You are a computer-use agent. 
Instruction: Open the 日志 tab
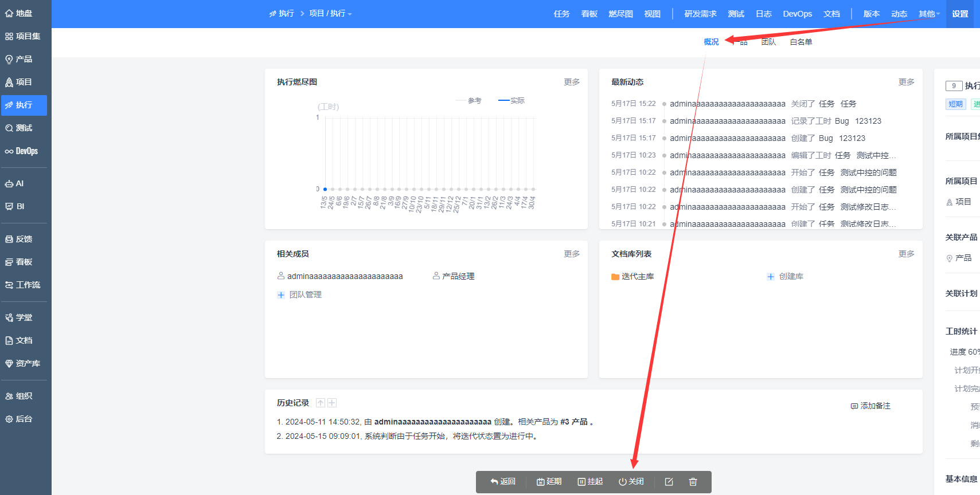[x=763, y=14]
